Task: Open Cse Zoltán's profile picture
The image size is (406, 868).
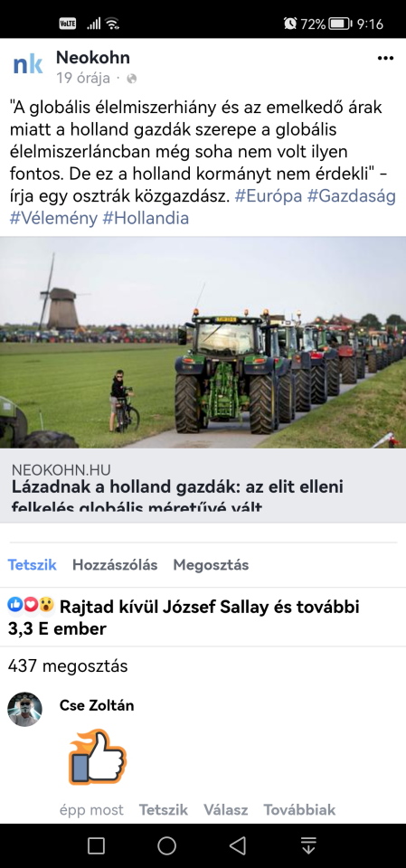Action: [25, 709]
